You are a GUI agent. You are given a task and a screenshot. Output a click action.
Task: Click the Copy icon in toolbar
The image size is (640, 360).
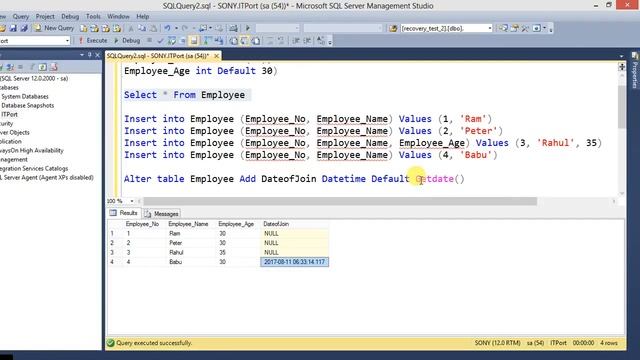pos(142,28)
